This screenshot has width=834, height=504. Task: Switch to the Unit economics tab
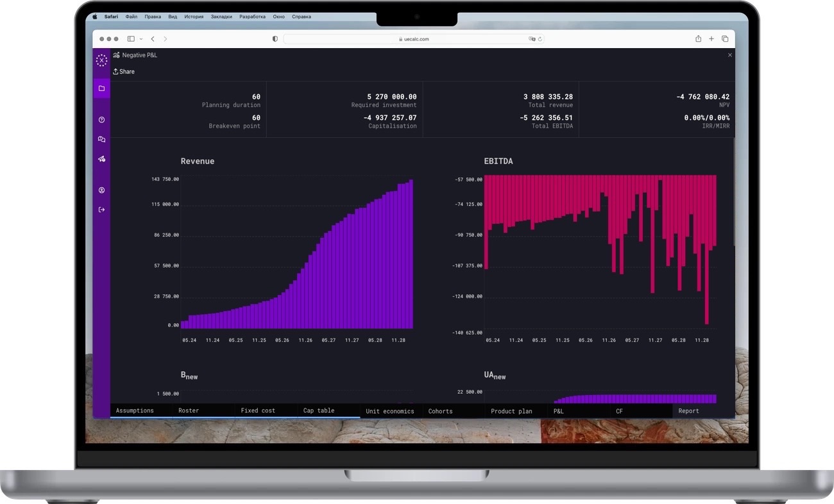click(389, 411)
